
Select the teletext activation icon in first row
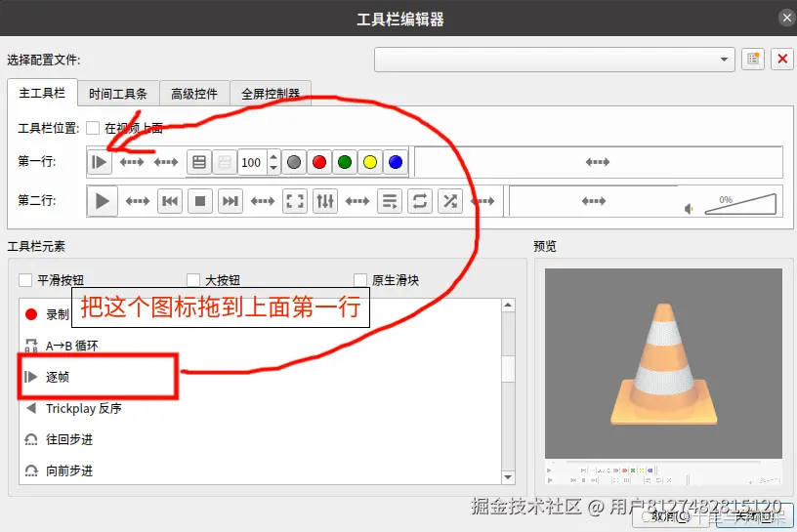[x=199, y=162]
